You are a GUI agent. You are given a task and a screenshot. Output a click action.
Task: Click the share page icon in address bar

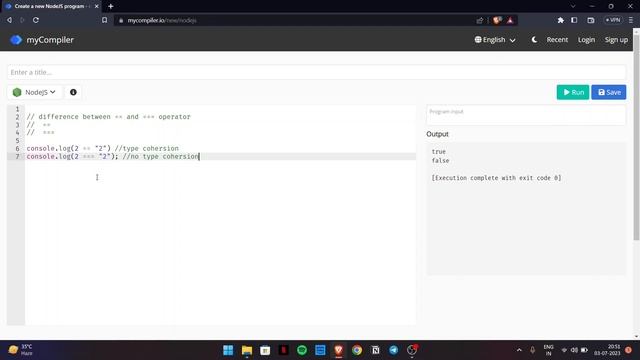coord(480,20)
